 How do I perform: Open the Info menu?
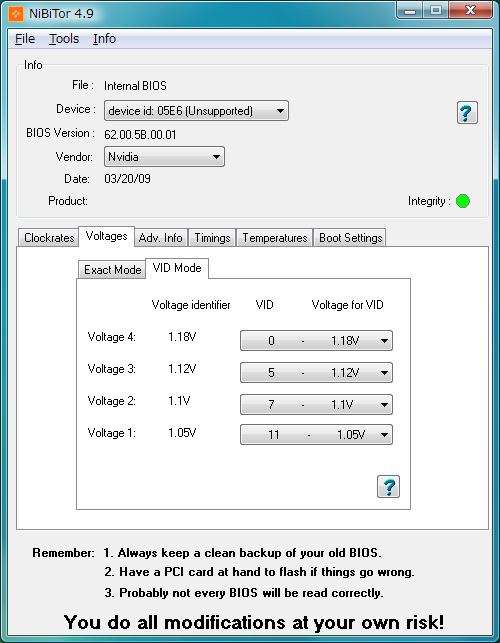(x=104, y=39)
